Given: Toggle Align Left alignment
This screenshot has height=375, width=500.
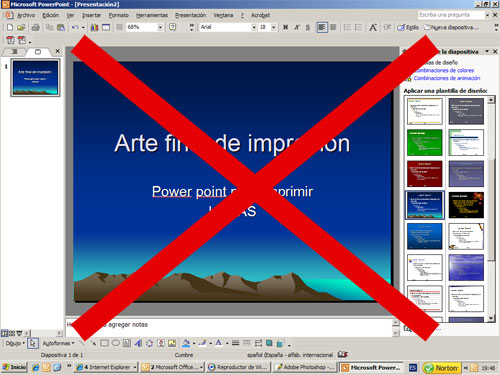Looking at the screenshot, I should tap(322, 27).
